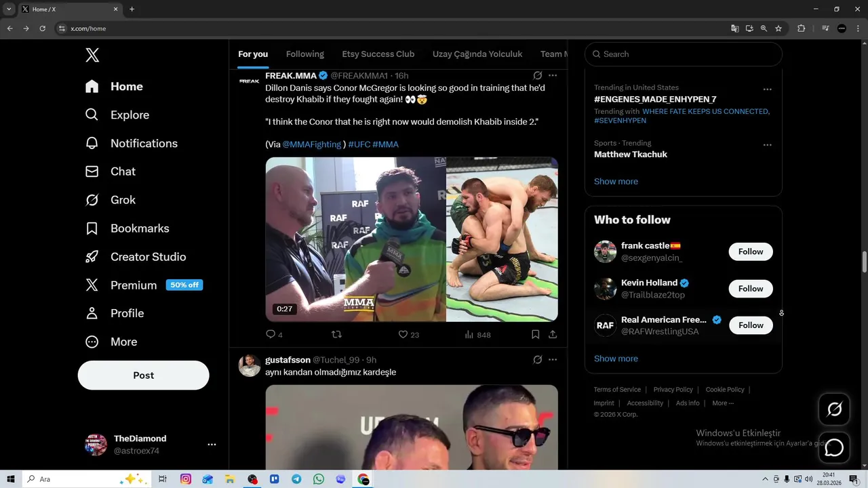
Task: Open #SEVENHYPEN trending link
Action: pos(620,121)
